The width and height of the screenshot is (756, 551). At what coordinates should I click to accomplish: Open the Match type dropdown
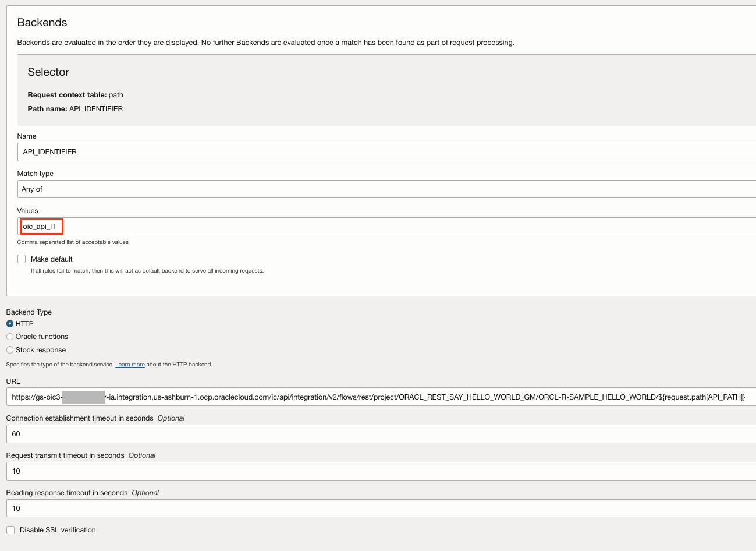click(x=378, y=189)
